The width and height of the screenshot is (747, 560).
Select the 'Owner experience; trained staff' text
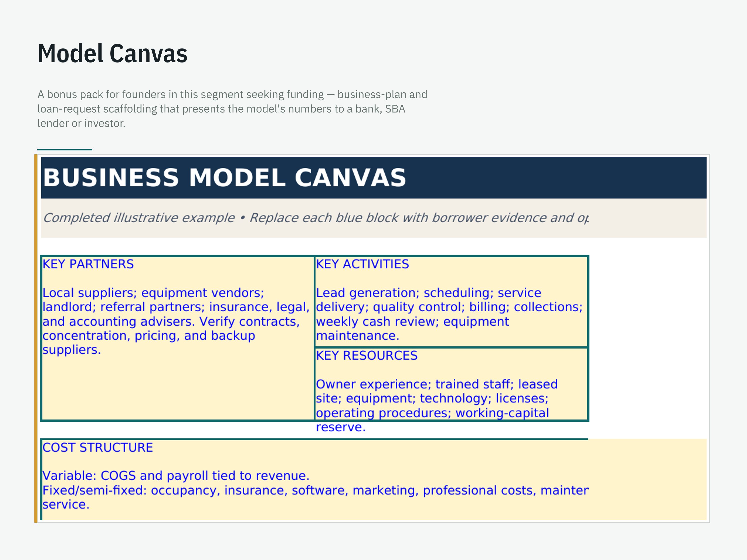click(437, 406)
